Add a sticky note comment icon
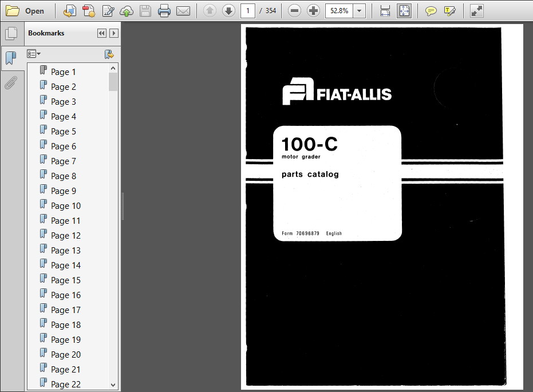The image size is (533, 392). (431, 11)
